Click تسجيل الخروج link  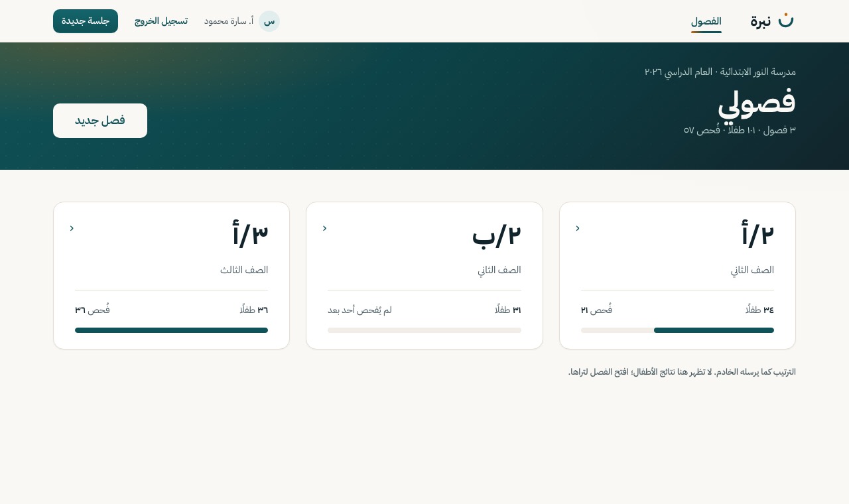161,21
